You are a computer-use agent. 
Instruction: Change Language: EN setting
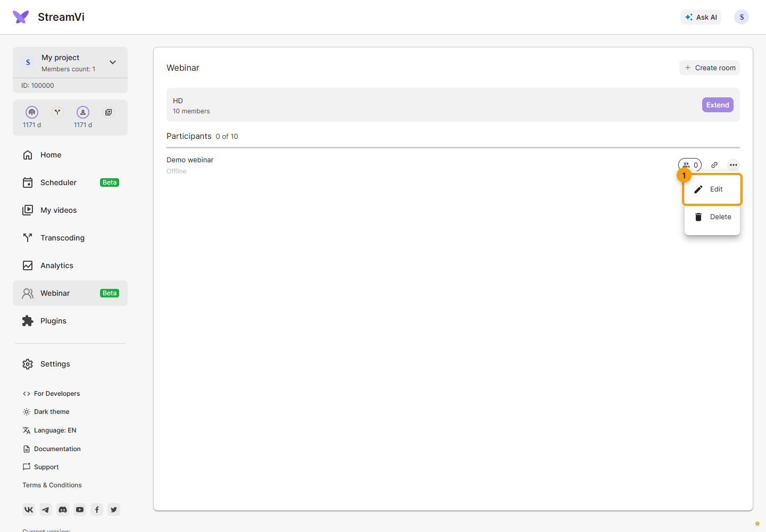49,430
